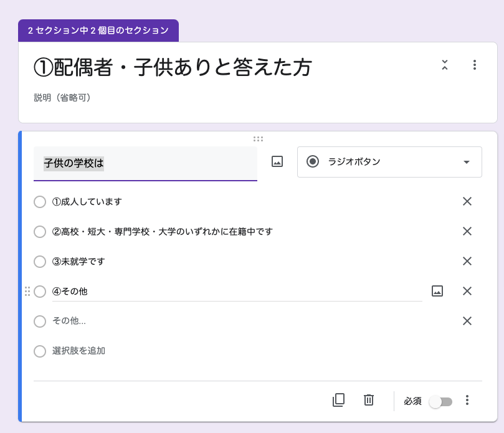Open the ラジオボタン question type dropdown
The width and height of the screenshot is (504, 433).
[x=389, y=162]
